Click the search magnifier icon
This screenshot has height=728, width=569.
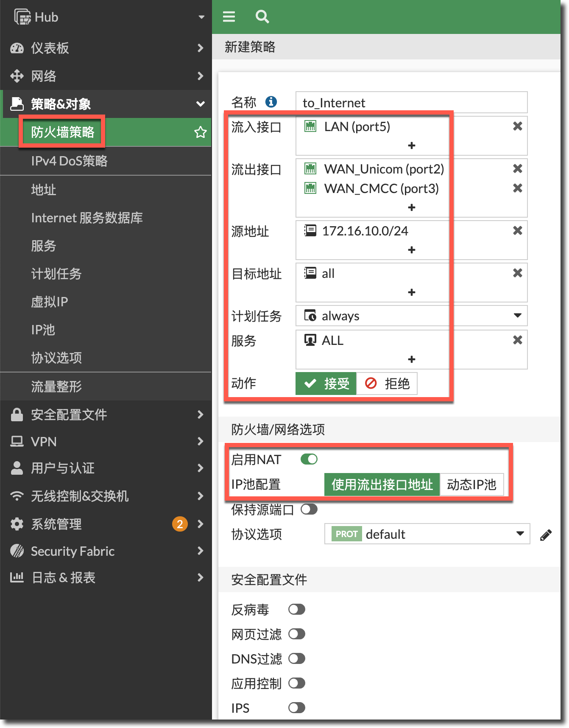click(262, 17)
